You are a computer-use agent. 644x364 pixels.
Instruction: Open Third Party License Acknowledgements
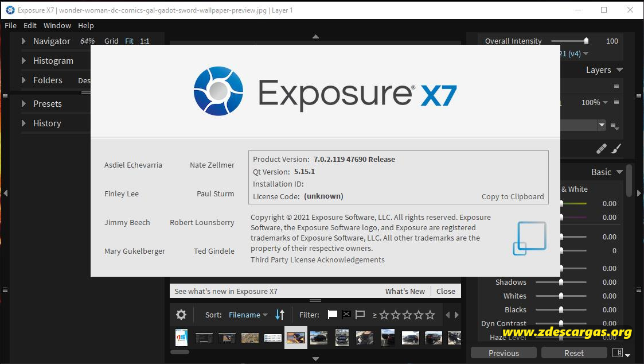pyautogui.click(x=318, y=260)
